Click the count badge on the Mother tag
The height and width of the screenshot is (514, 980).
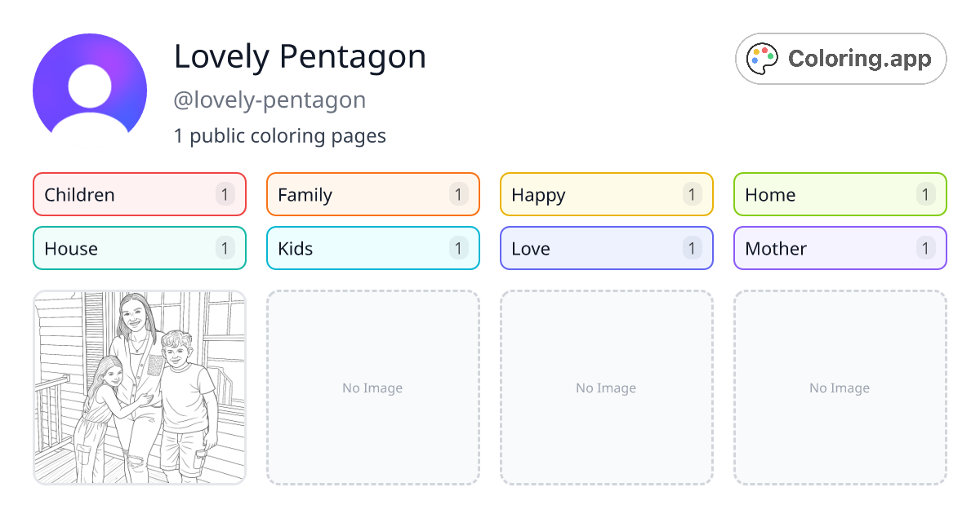pyautogui.click(x=925, y=248)
